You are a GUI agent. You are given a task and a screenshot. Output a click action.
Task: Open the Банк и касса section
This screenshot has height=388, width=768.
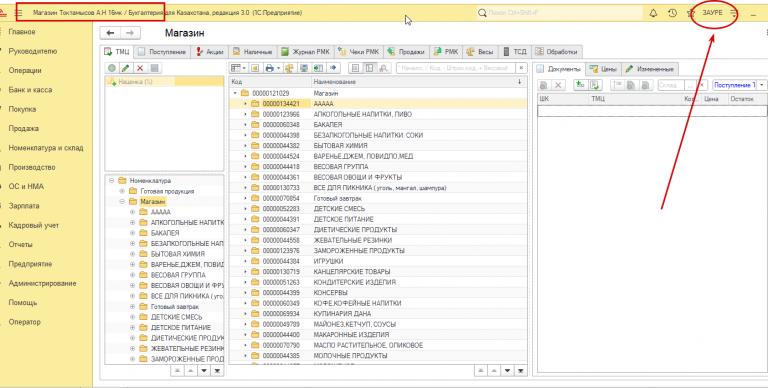point(30,90)
